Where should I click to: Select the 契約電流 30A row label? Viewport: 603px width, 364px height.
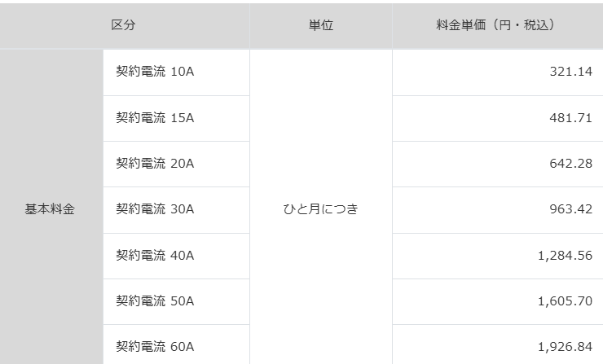(x=155, y=209)
